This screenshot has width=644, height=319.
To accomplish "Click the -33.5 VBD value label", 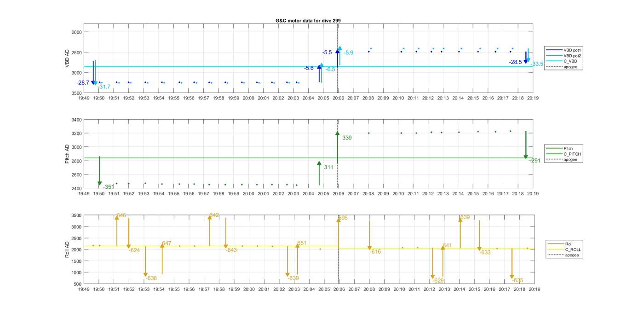I will pyautogui.click(x=537, y=64).
